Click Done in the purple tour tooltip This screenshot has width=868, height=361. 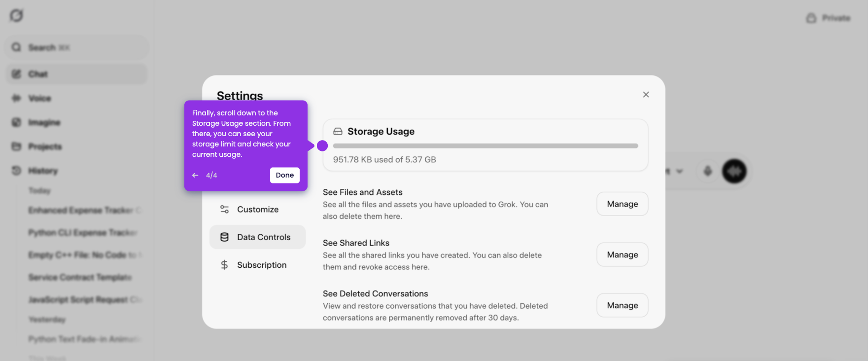click(x=285, y=175)
